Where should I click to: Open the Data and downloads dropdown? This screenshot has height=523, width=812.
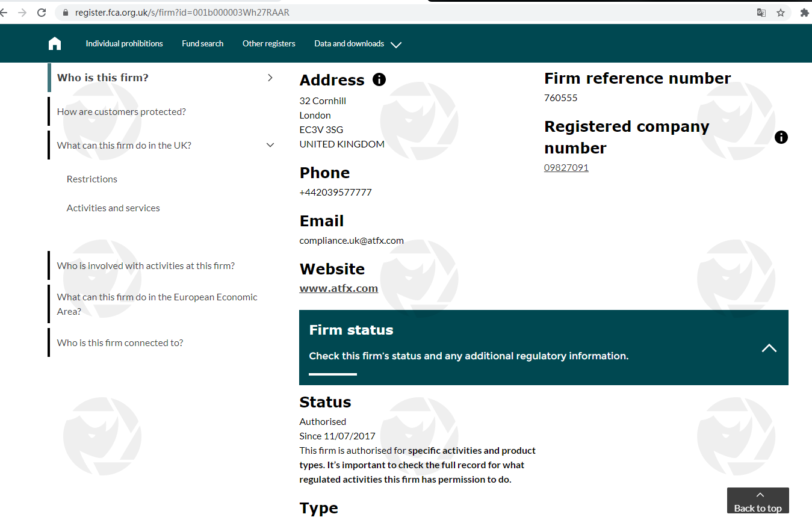(358, 44)
